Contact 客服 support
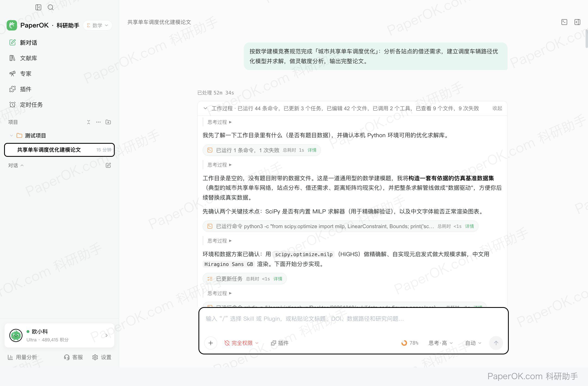 73,357
